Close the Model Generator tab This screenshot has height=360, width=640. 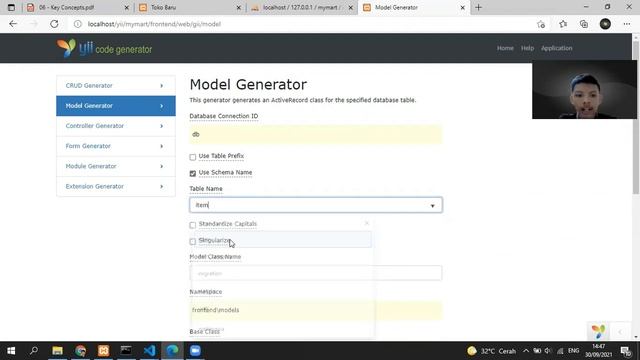(x=462, y=7)
